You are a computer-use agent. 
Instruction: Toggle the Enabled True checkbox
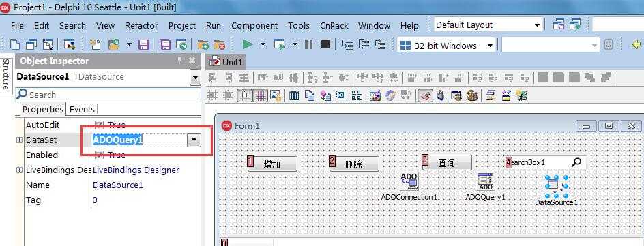pos(99,155)
